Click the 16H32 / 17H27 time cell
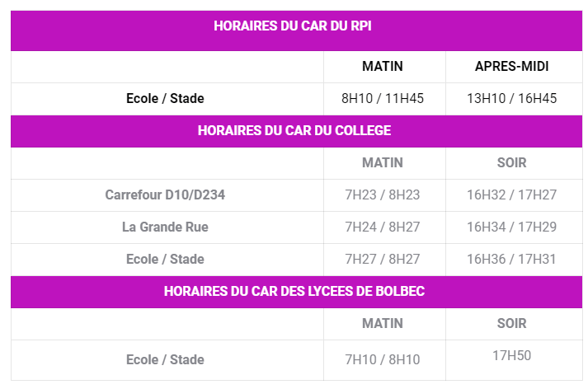This screenshot has width=588, height=389. pos(512,194)
